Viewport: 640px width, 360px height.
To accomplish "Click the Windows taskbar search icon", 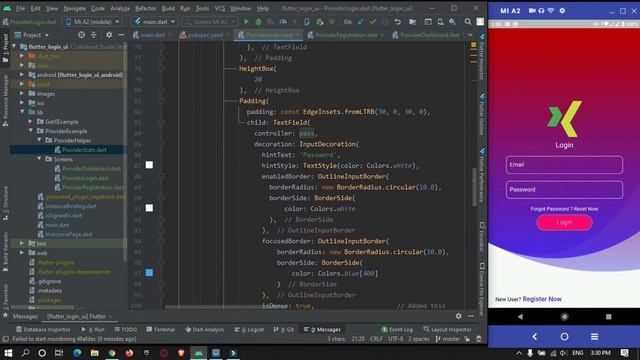I will pyautogui.click(x=25, y=353).
